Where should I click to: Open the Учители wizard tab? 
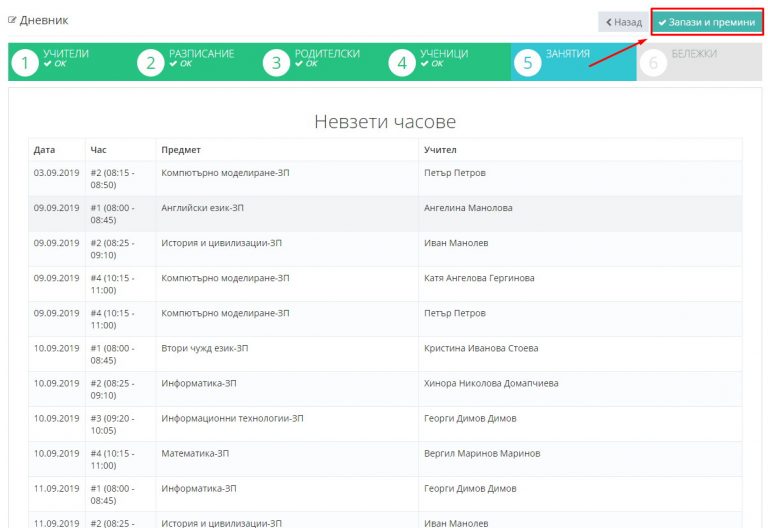point(66,54)
